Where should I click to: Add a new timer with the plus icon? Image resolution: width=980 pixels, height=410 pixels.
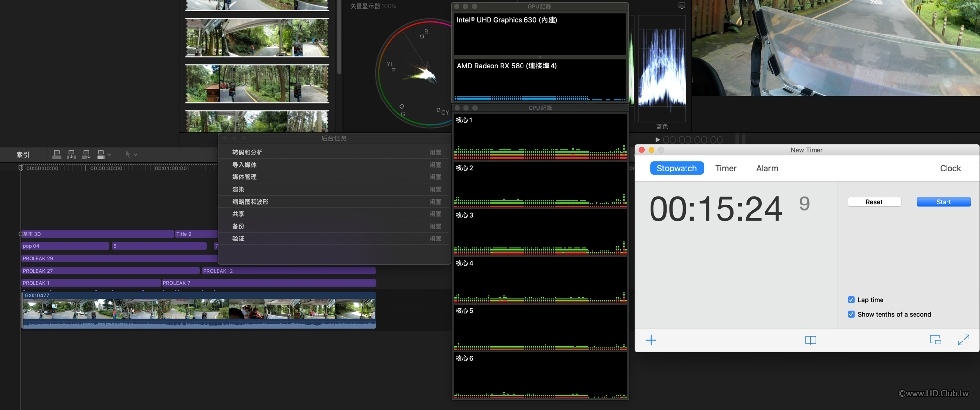click(651, 340)
